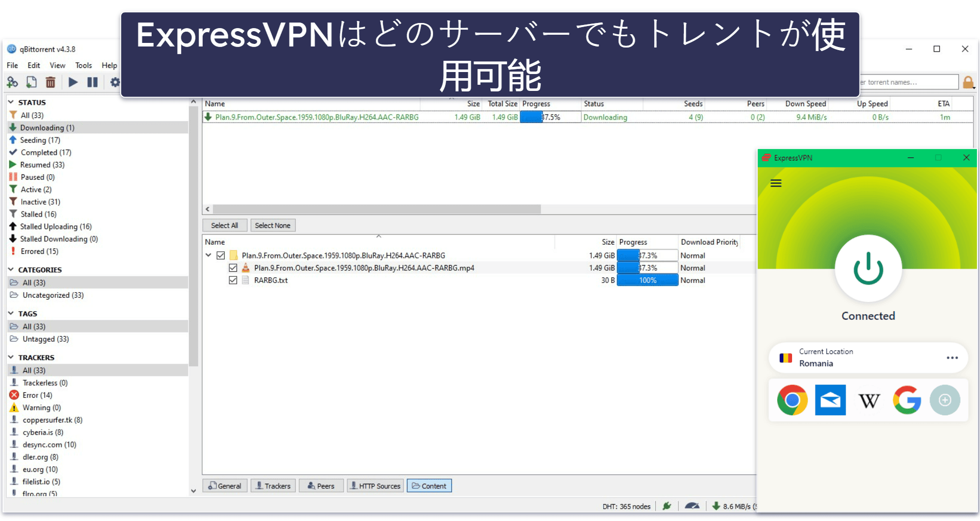Filter by Downloading (1) status
The height and width of the screenshot is (521, 980).
click(x=98, y=128)
